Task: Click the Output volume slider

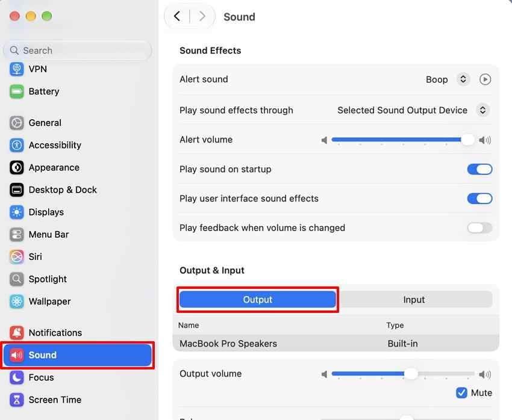Action: click(402, 374)
